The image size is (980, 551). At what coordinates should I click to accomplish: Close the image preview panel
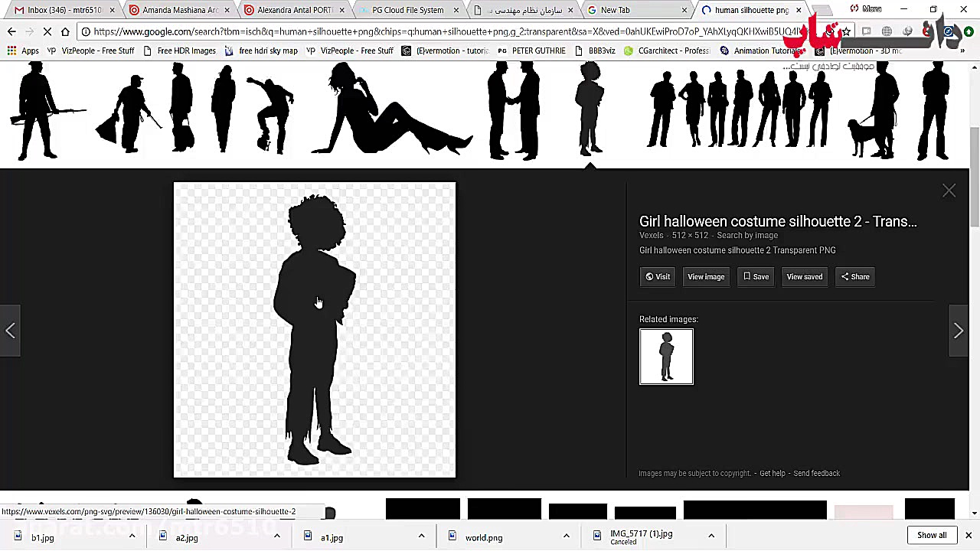949,191
